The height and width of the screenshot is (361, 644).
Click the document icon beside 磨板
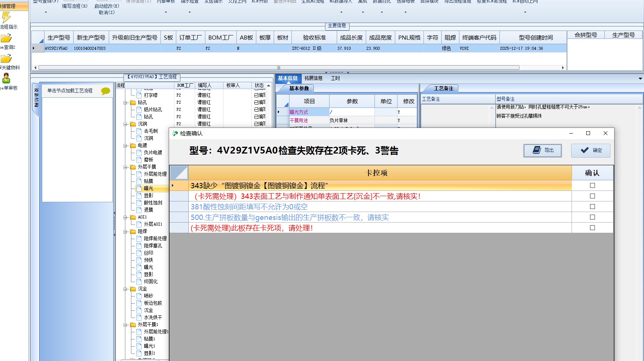coord(139,160)
